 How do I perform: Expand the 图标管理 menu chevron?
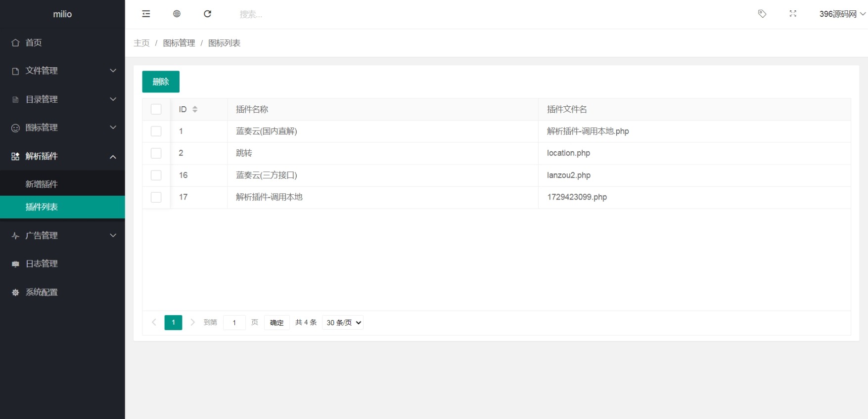pyautogui.click(x=113, y=127)
